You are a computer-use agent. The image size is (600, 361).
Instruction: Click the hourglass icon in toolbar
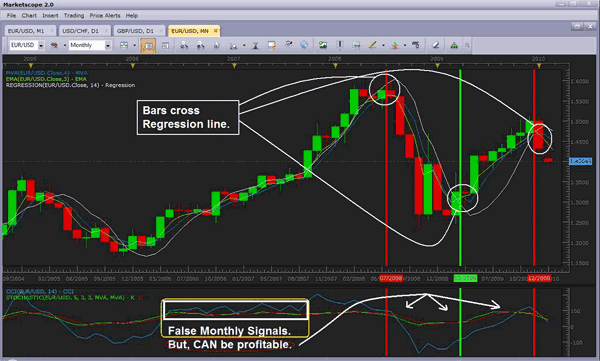pyautogui.click(x=255, y=46)
